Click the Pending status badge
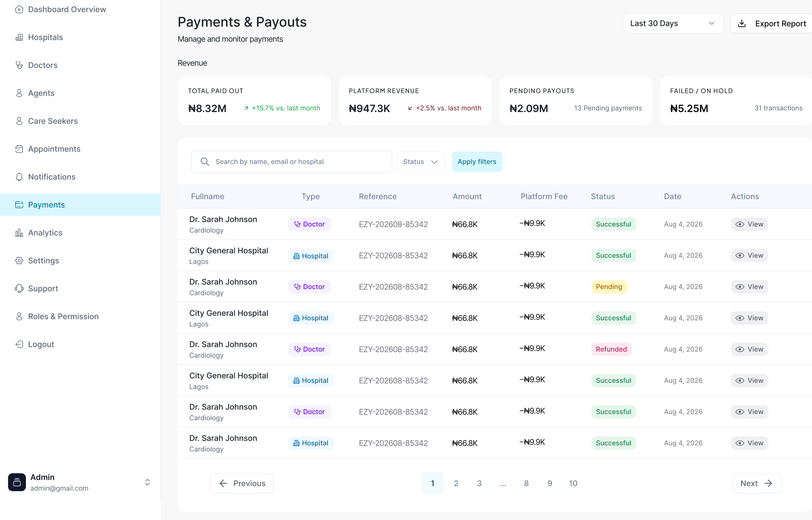This screenshot has height=520, width=812. coord(609,287)
